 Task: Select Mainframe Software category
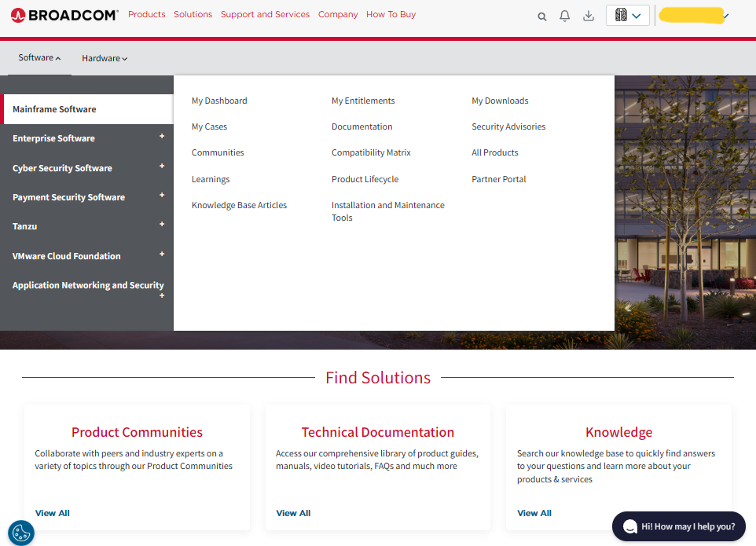(86, 109)
